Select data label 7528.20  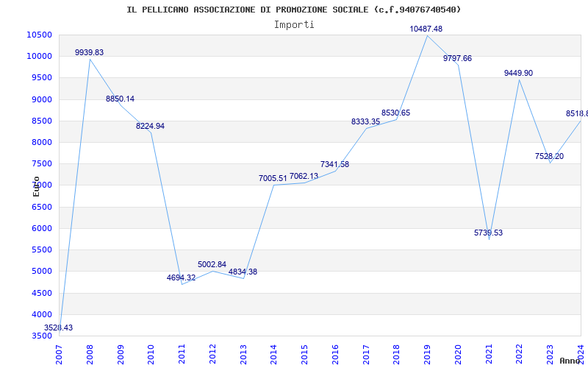(549, 156)
